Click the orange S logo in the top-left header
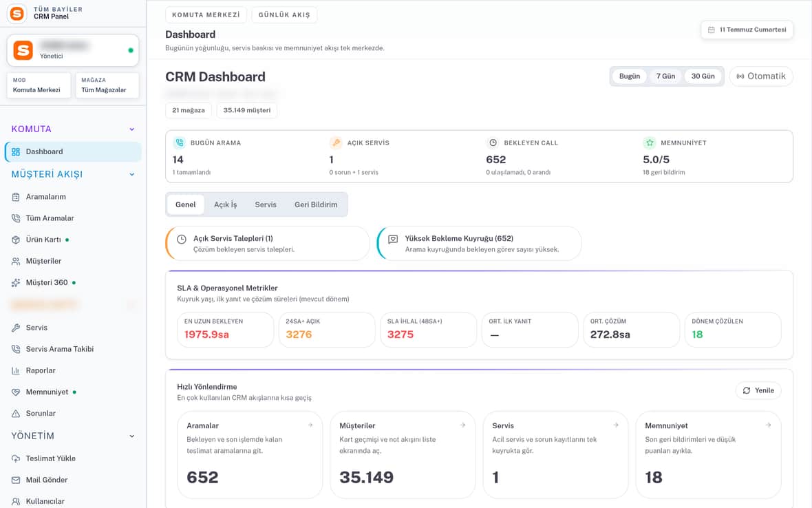Screen dimensions: 812x508 pyautogui.click(x=17, y=14)
